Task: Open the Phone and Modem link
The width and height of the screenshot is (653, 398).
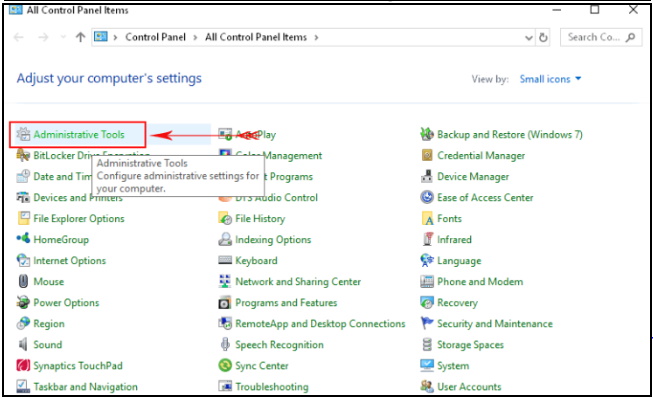Action: [480, 282]
